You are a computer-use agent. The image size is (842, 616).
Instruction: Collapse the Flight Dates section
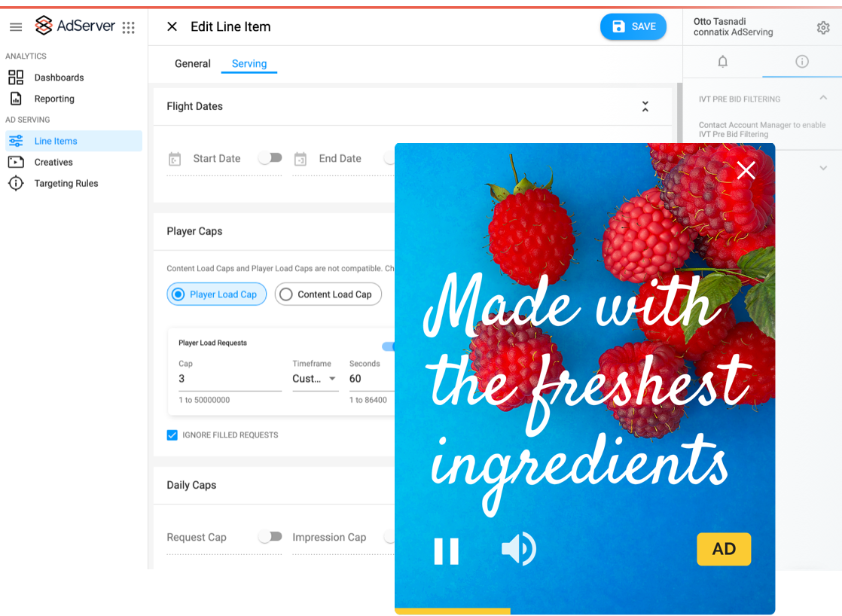[x=645, y=107]
